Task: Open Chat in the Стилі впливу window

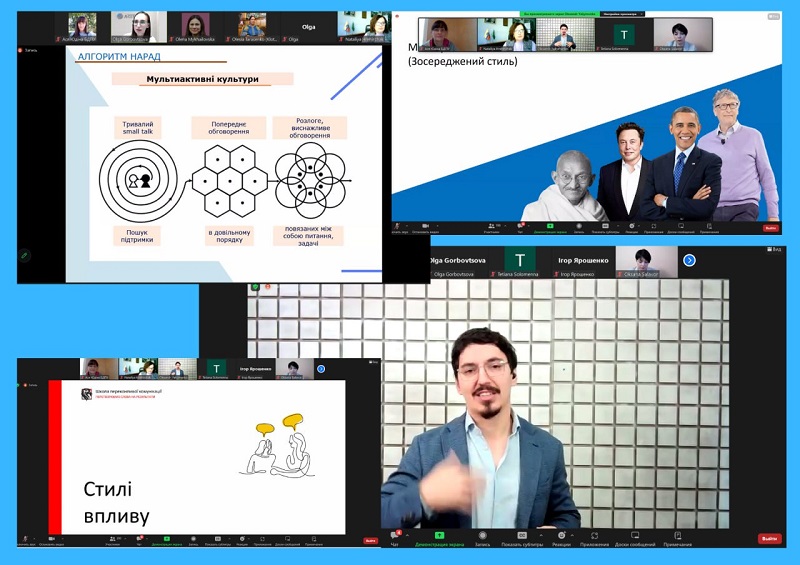Action: pos(139,541)
